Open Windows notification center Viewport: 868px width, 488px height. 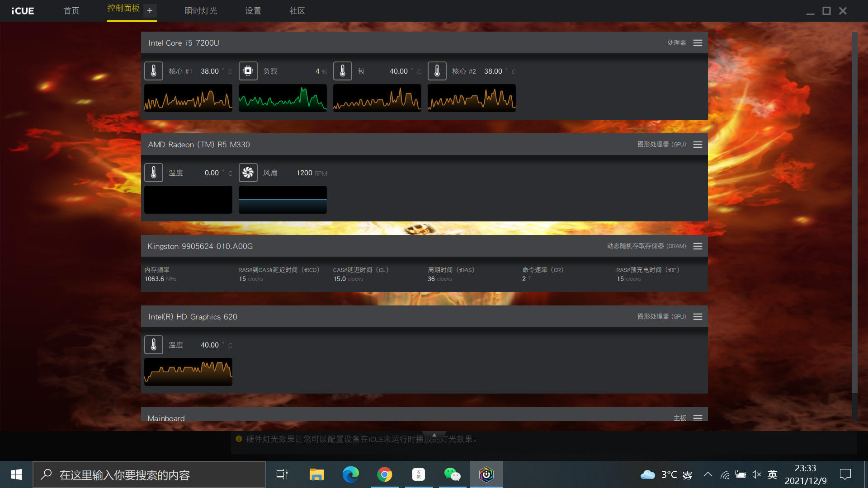(x=845, y=474)
